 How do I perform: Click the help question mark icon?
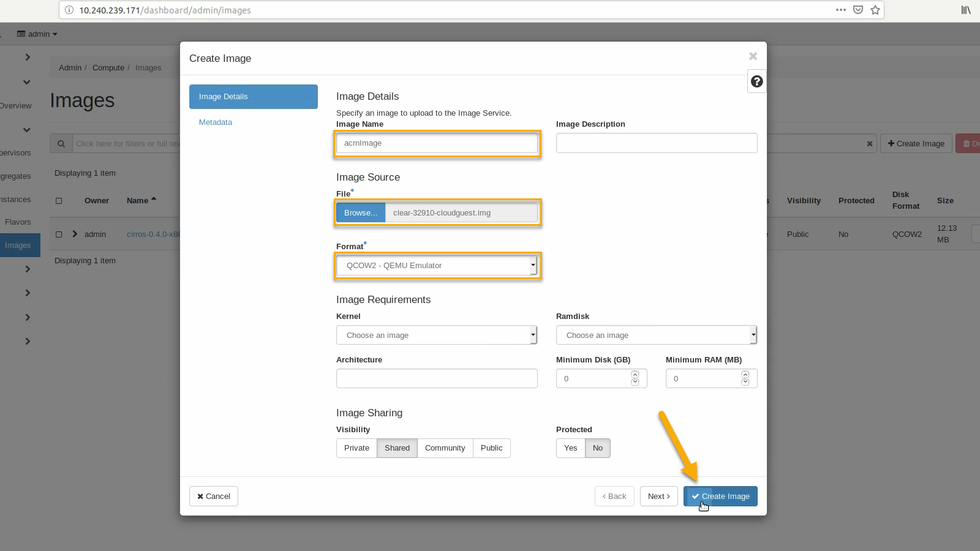point(757,81)
